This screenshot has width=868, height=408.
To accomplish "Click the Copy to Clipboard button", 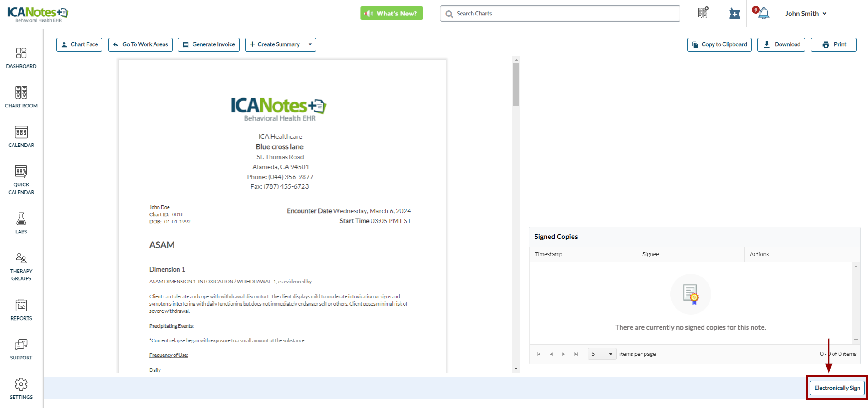I will 719,44.
